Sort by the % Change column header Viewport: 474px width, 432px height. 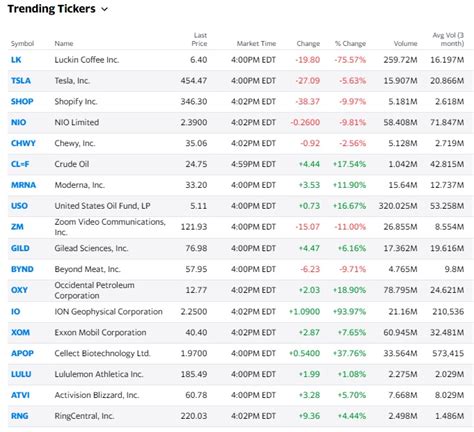pos(350,44)
